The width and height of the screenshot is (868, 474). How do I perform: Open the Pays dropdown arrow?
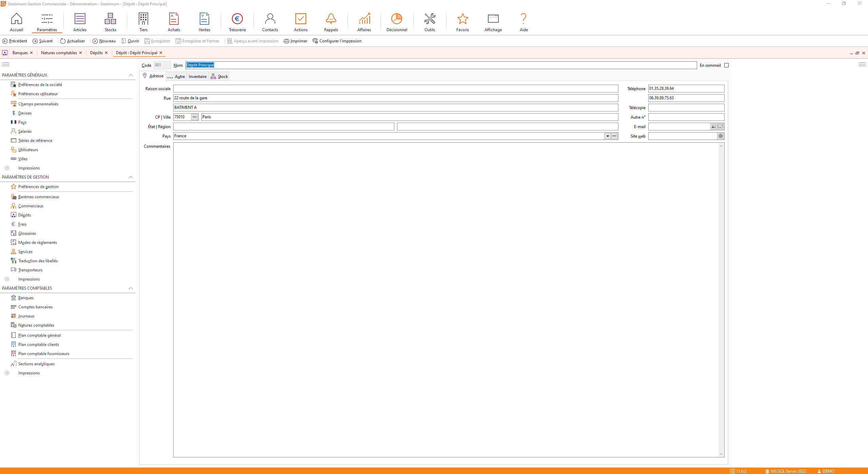tap(608, 136)
